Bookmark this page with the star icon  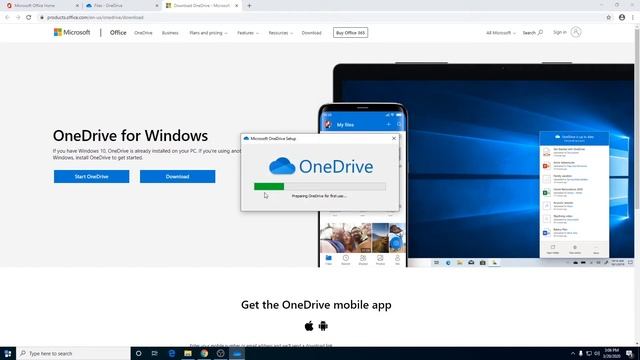tap(609, 18)
